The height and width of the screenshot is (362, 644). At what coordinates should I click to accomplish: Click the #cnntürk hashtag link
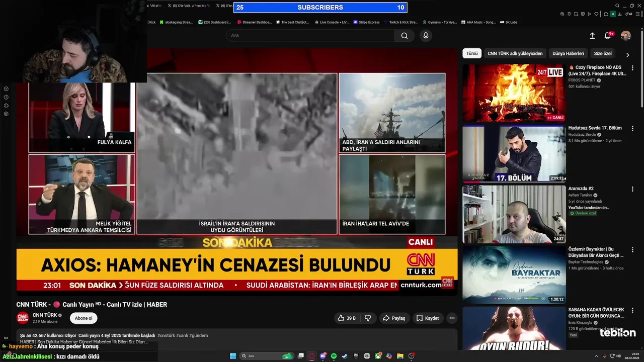coord(166,335)
